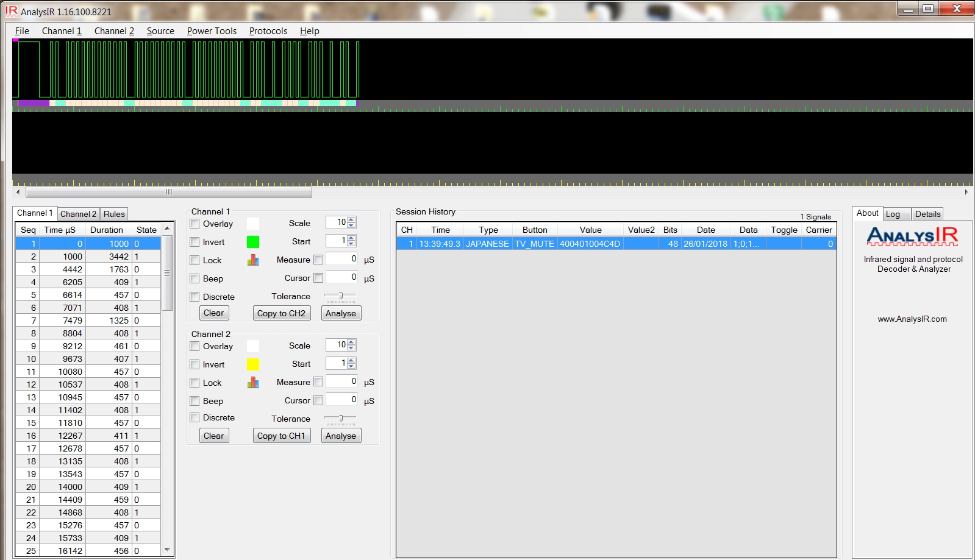The width and height of the screenshot is (975, 560).
Task: Tick Channel 2 Cursor checkbox
Action: 318,400
